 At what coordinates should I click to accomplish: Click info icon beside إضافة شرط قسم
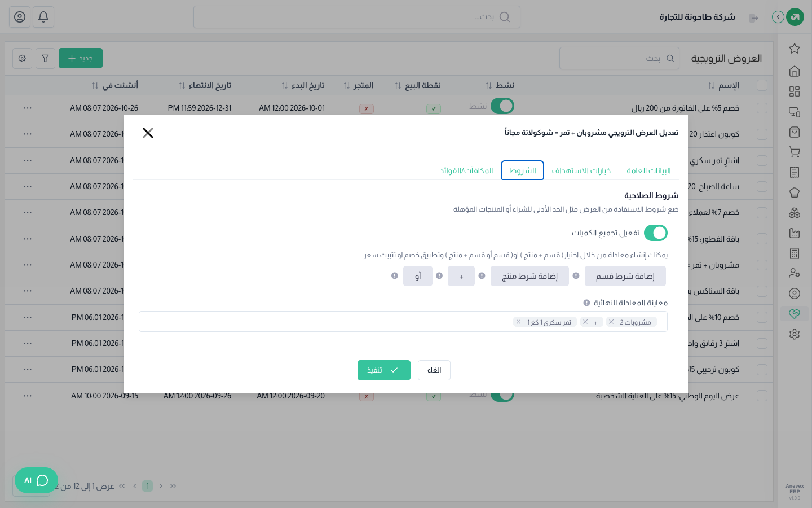[576, 276]
